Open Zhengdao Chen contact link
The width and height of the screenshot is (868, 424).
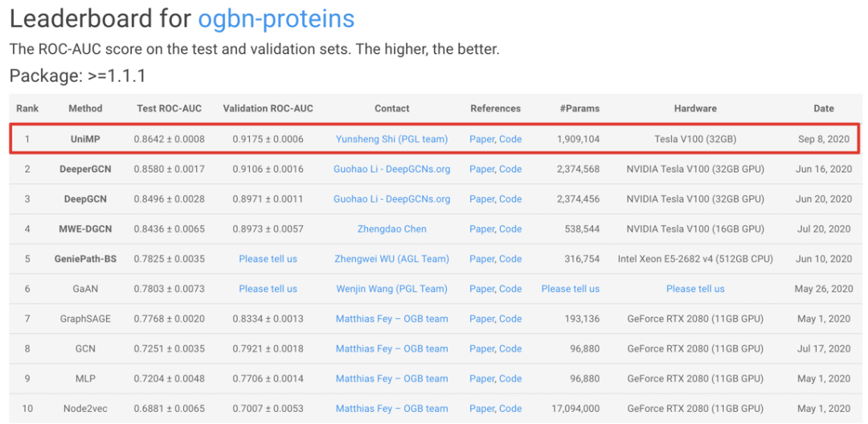pos(392,229)
